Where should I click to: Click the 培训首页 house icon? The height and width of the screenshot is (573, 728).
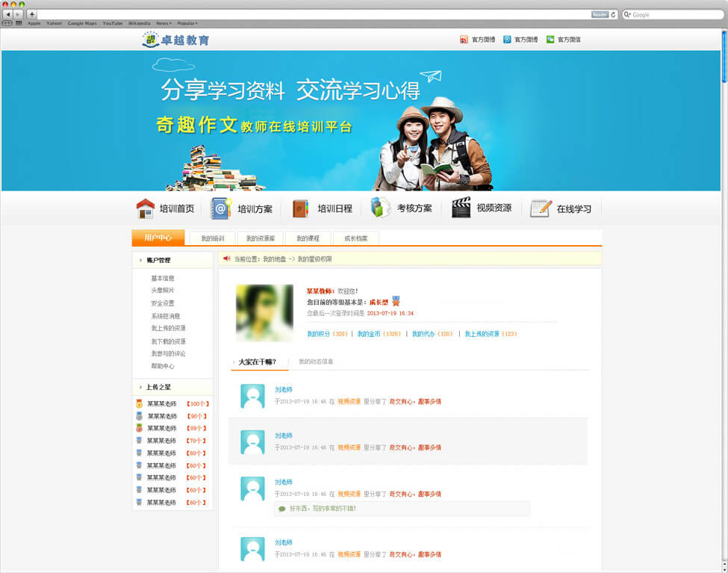[x=146, y=208]
